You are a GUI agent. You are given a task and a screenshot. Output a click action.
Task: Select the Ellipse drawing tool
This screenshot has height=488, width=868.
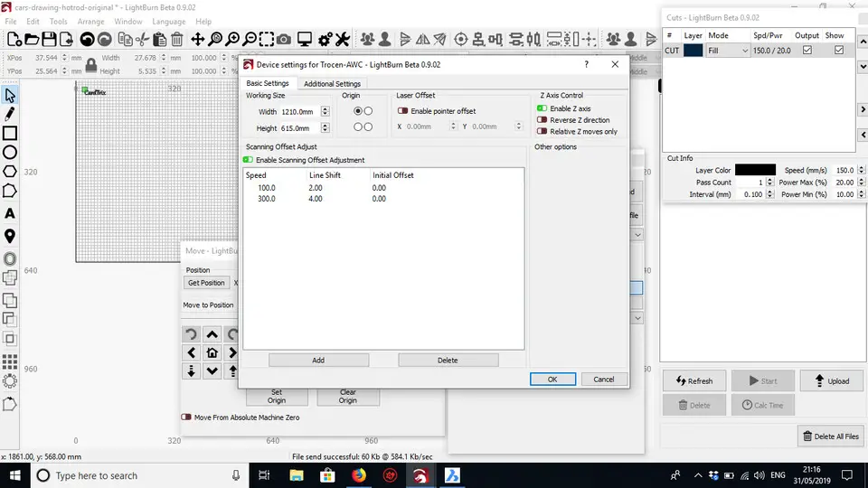click(x=10, y=152)
